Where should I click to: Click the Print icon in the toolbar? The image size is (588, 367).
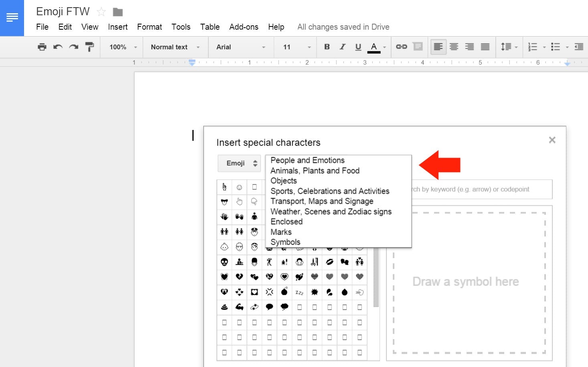pos(42,47)
